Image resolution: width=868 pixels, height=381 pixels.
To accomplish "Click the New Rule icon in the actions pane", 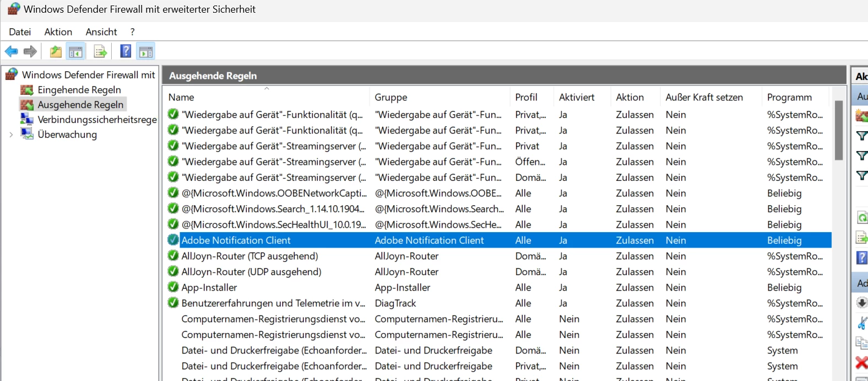I will click(861, 116).
